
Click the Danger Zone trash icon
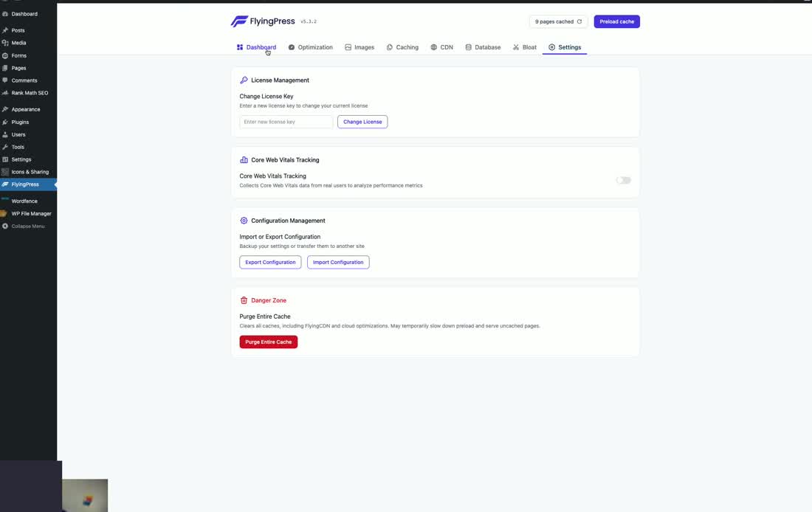click(x=244, y=300)
